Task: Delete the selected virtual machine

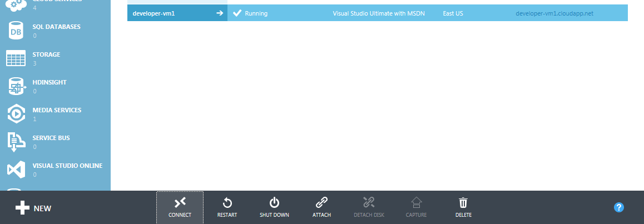Action: coord(463,207)
